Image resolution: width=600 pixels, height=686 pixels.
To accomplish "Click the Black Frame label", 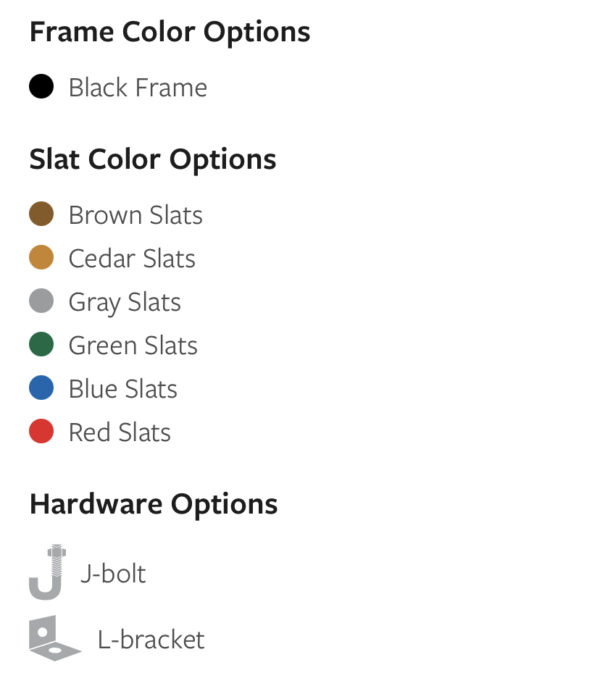I will pyautogui.click(x=138, y=88).
